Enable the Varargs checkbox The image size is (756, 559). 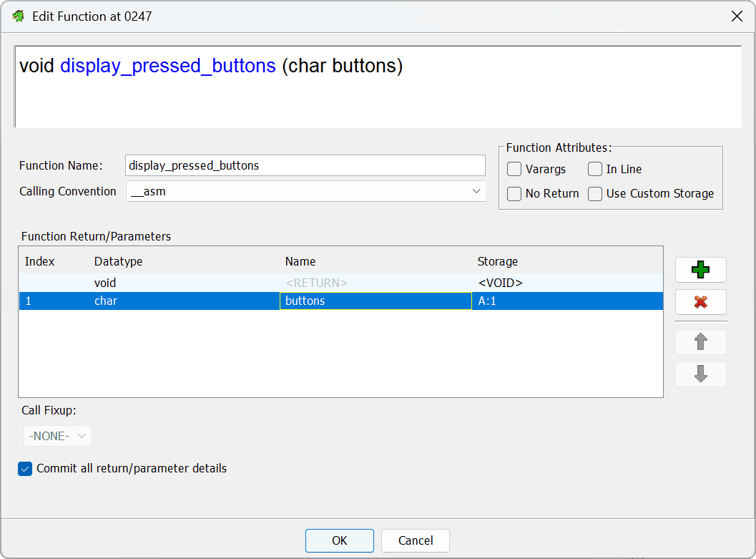514,170
